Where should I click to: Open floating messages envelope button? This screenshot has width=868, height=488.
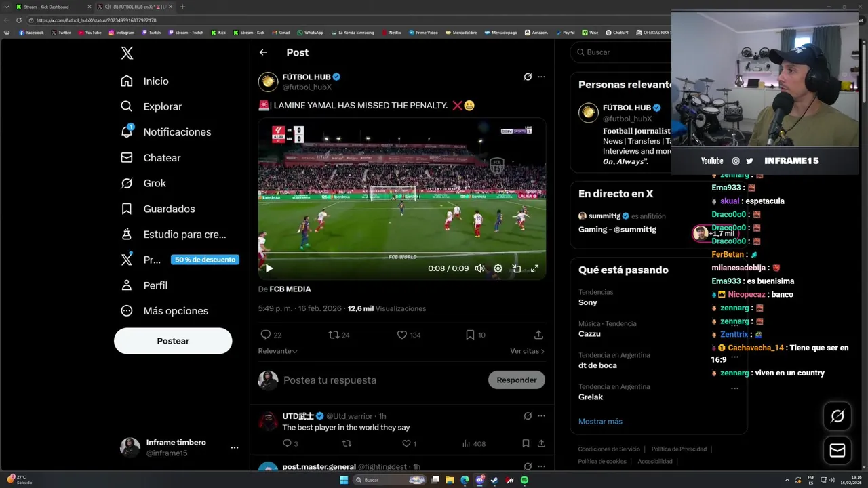[837, 451]
